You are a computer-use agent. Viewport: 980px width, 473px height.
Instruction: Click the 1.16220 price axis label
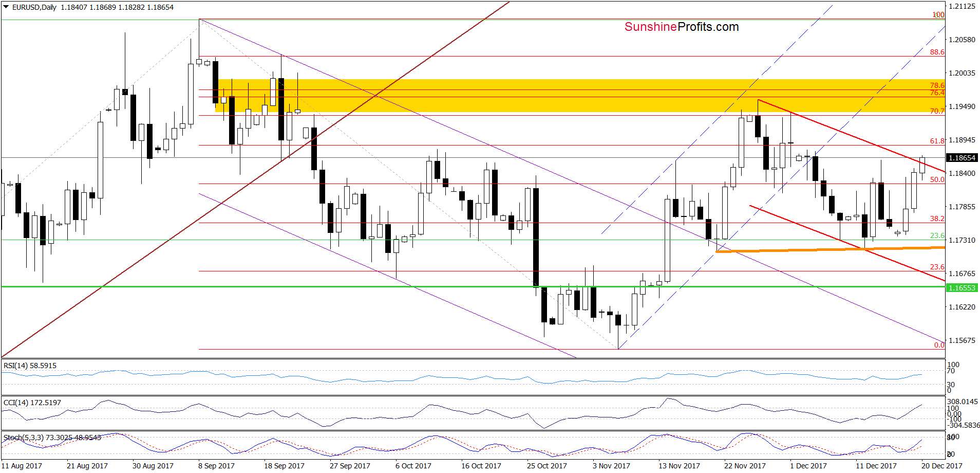coord(962,307)
